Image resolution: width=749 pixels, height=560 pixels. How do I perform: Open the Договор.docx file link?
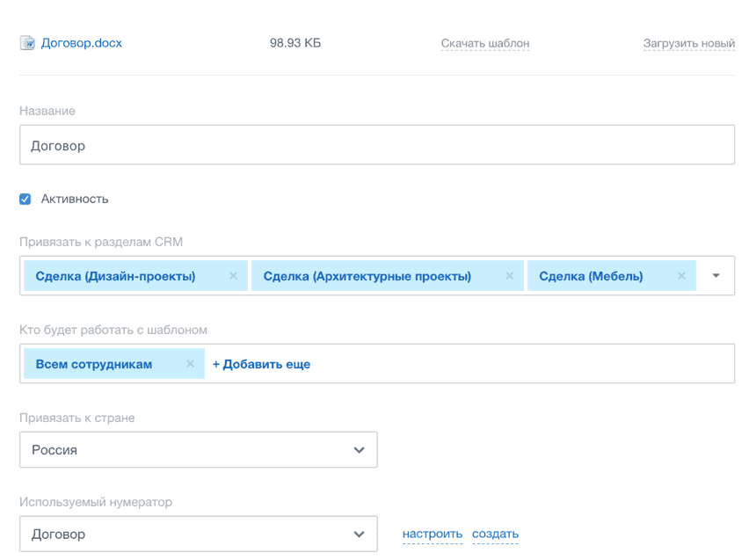click(82, 43)
